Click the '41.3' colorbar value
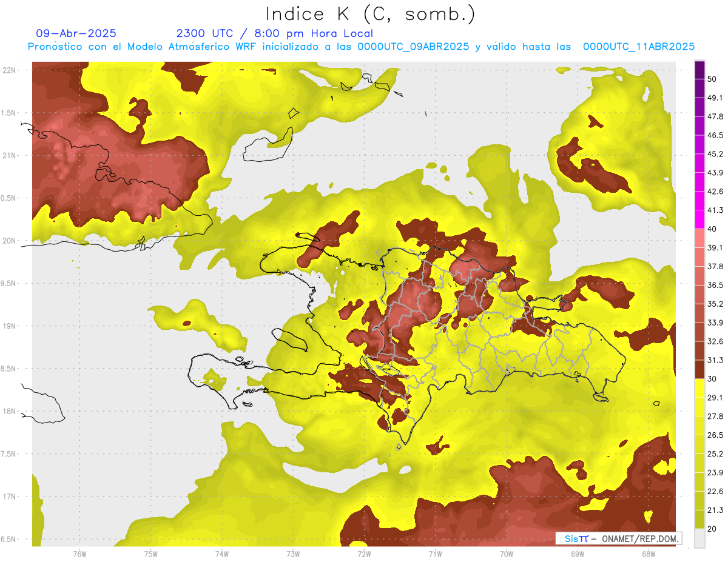 click(x=715, y=210)
